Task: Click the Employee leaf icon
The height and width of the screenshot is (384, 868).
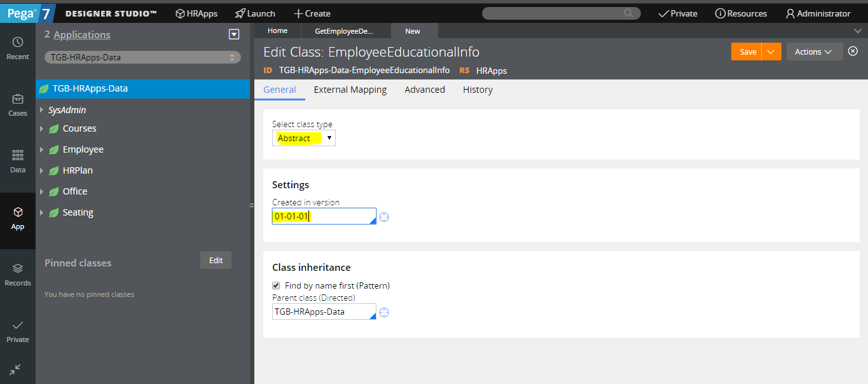Action: pos(54,149)
